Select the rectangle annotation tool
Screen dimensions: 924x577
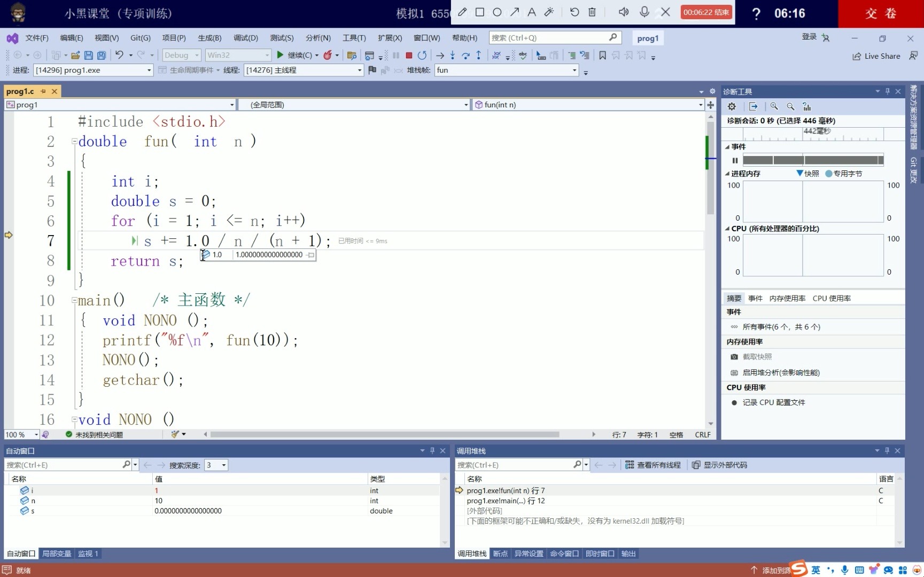pos(479,12)
